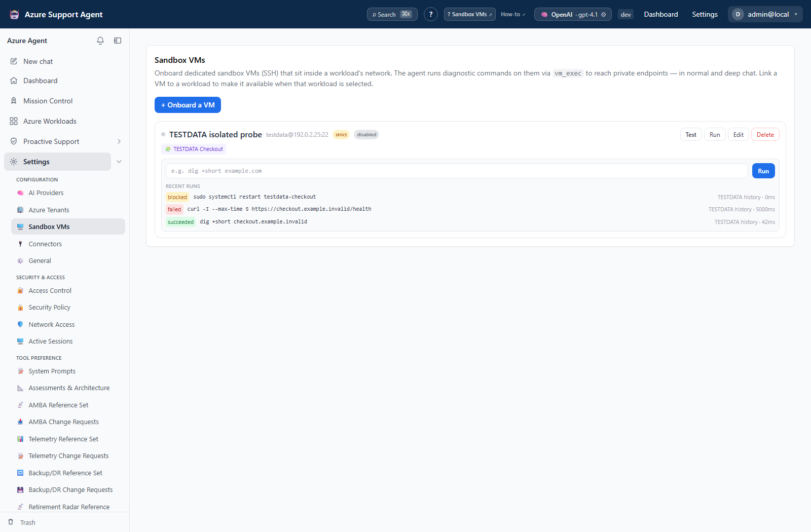This screenshot has width=811, height=532.
Task: Click the Connectors plug icon
Action: tap(20, 244)
